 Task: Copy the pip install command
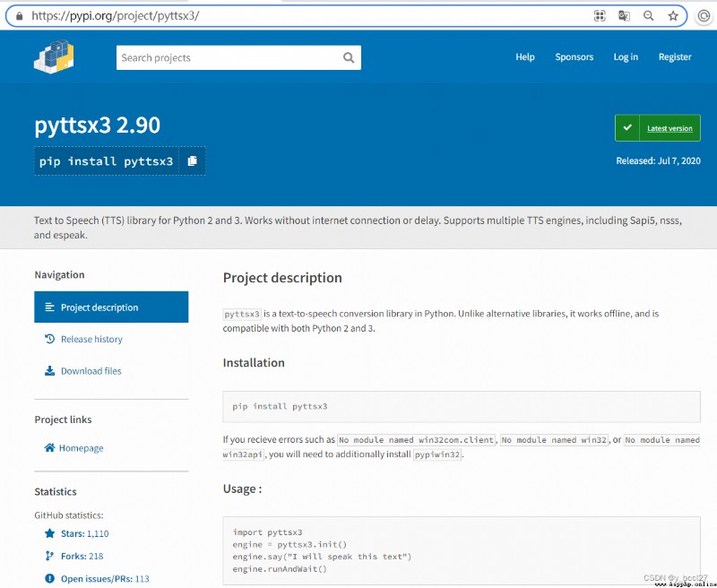coord(193,161)
